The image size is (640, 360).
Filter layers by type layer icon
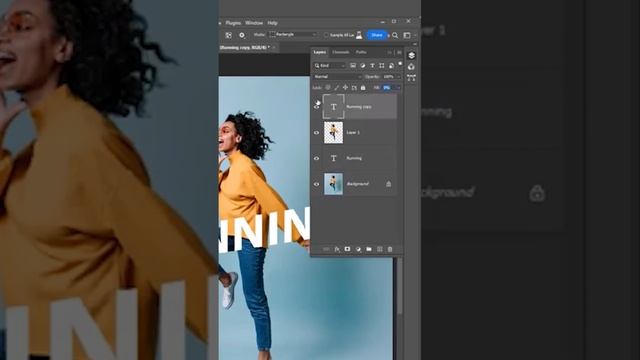coord(372,66)
